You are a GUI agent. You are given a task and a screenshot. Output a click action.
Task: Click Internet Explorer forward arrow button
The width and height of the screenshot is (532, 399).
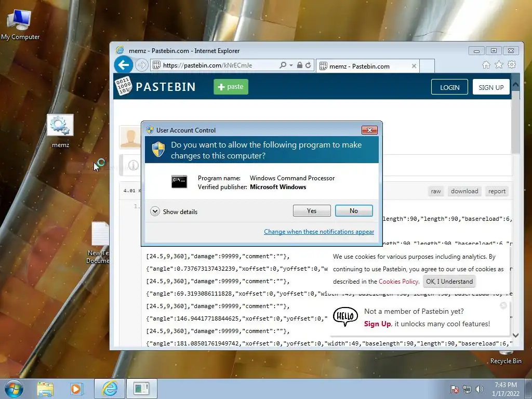click(x=142, y=65)
